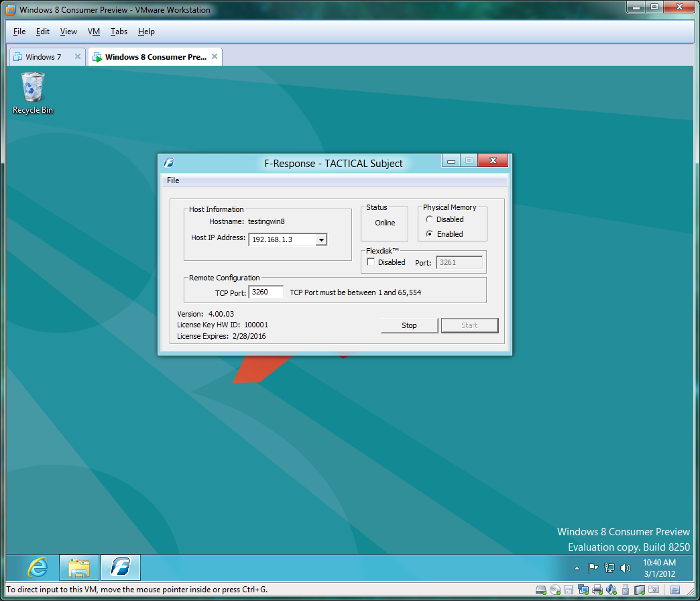Click VMware floppy device icon
This screenshot has height=601, width=700.
pyautogui.click(x=569, y=590)
